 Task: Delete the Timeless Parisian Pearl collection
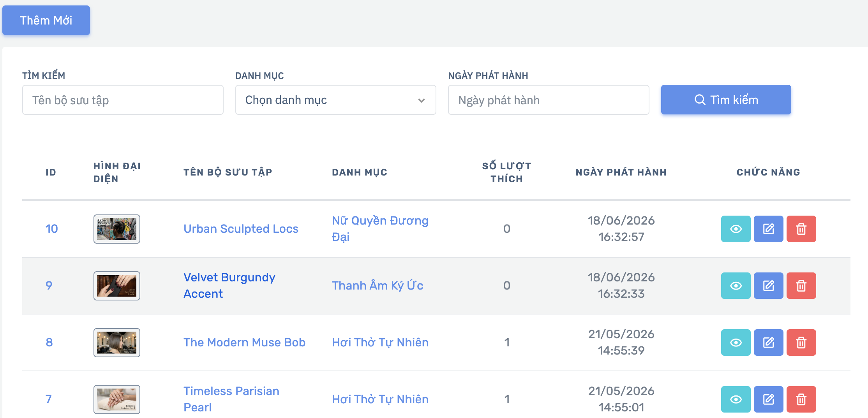point(801,399)
